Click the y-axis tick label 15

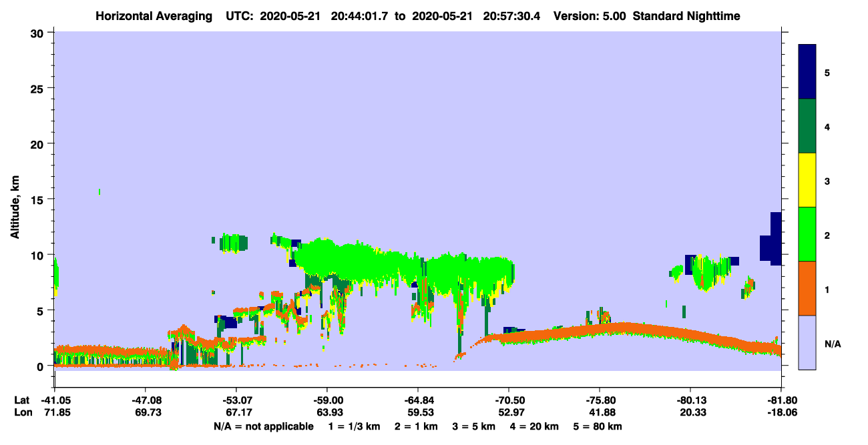coord(39,199)
